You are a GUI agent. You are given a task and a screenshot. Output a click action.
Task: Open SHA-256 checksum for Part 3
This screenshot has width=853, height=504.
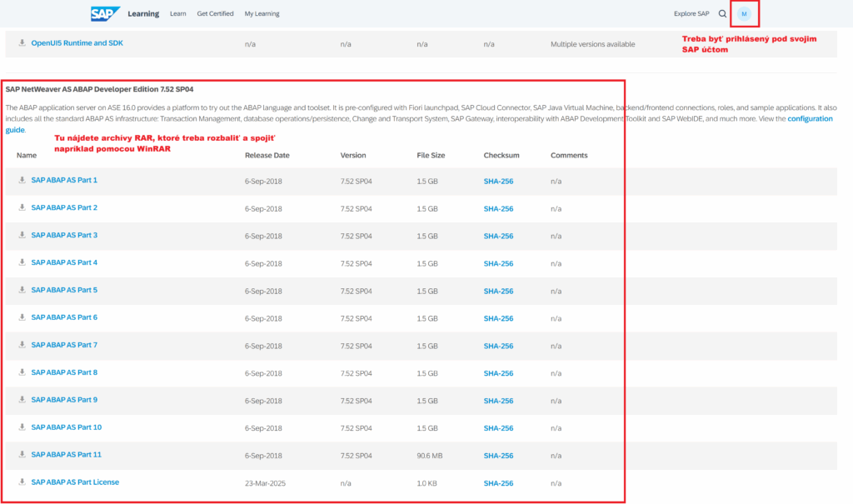click(x=498, y=237)
